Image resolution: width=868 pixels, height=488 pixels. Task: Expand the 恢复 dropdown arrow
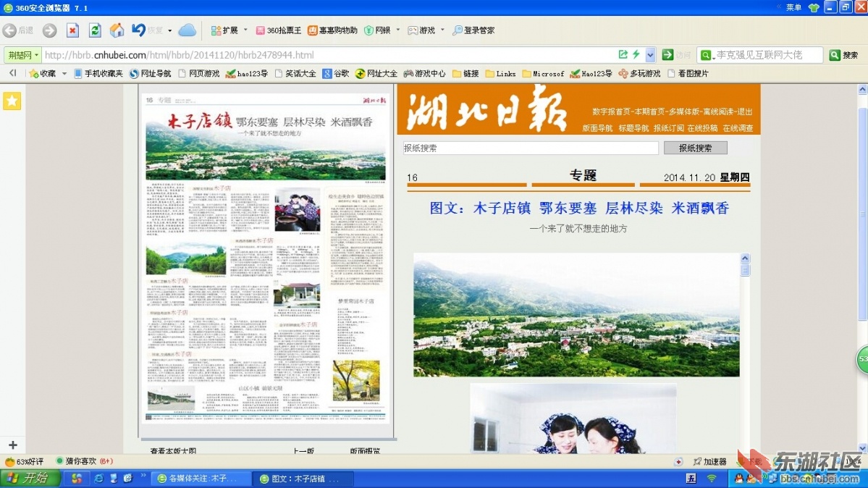[170, 30]
